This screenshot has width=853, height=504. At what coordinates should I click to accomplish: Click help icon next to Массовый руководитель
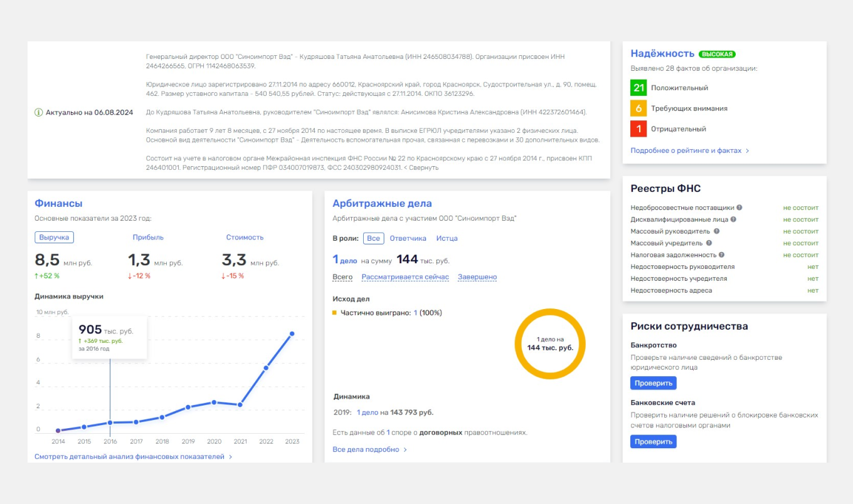[x=717, y=231]
